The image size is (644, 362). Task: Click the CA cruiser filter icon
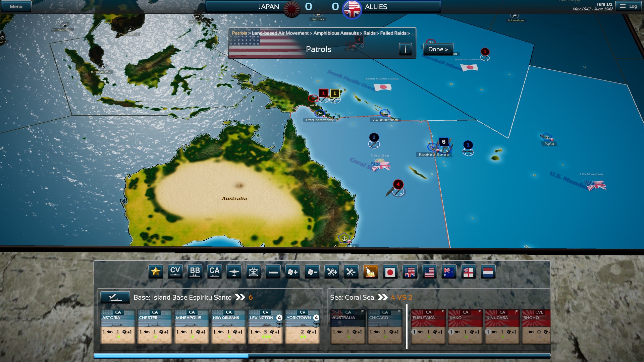click(214, 272)
